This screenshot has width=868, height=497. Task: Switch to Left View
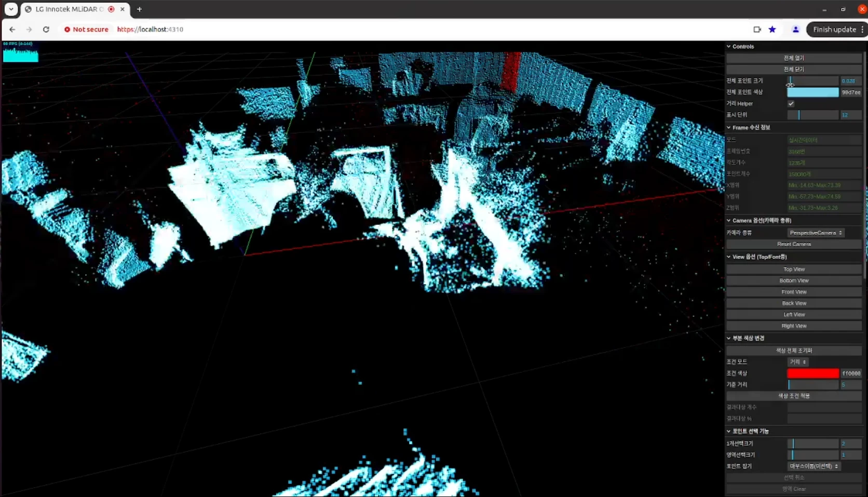[x=794, y=315]
